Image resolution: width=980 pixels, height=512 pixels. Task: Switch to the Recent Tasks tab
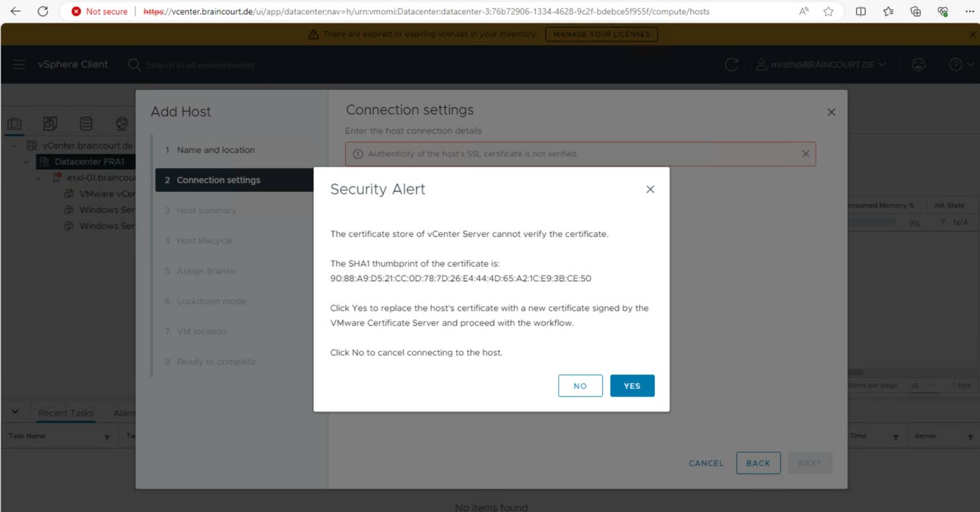(x=66, y=413)
